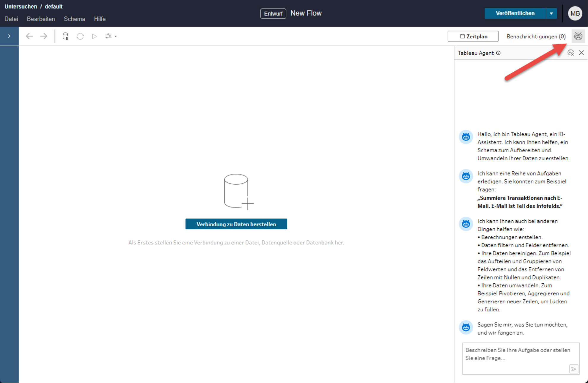588x383 pixels.
Task: Click the refresh icon in toolbar
Action: click(80, 36)
